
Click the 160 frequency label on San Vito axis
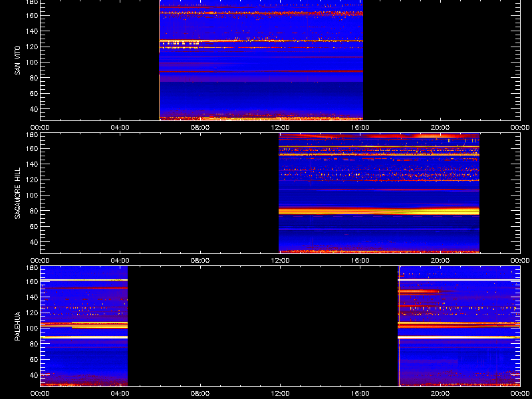[32, 15]
